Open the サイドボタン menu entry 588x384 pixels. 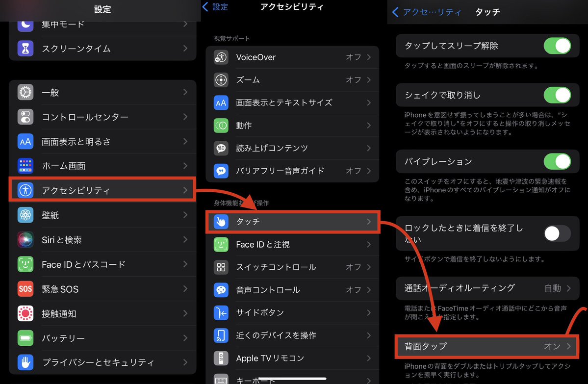pos(292,312)
